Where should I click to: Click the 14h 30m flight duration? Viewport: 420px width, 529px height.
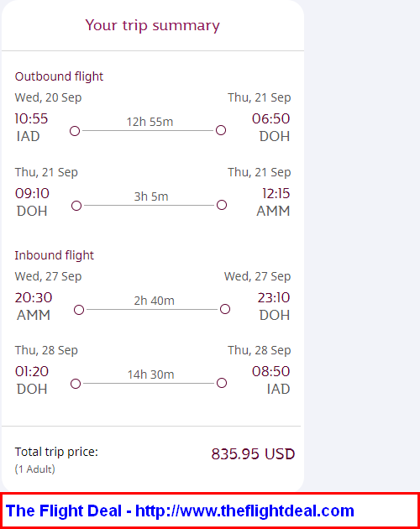(x=151, y=374)
